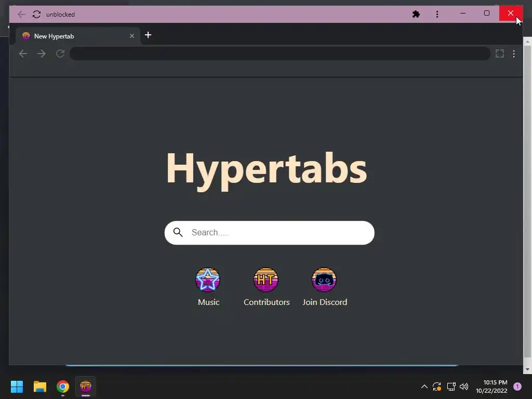
Task: Go back using inner browser arrow
Action: 23,54
